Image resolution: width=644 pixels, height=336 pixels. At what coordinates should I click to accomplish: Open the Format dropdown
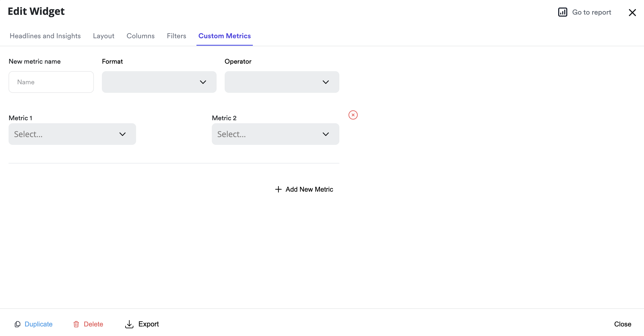[159, 82]
